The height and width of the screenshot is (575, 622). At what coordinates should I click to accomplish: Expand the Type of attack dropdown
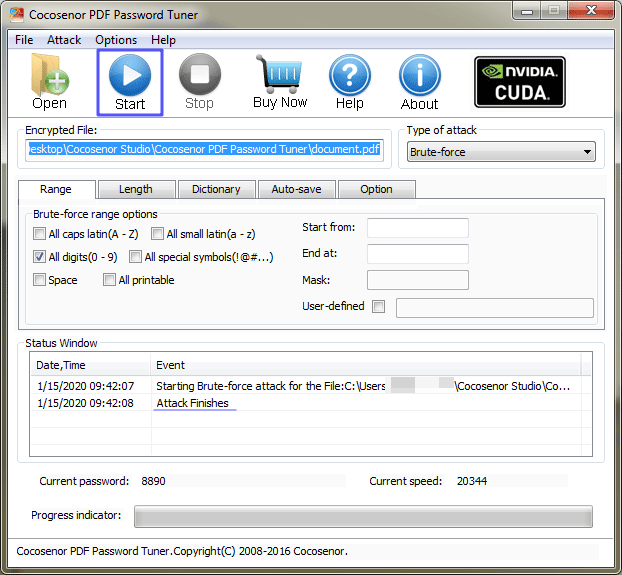[x=501, y=152]
